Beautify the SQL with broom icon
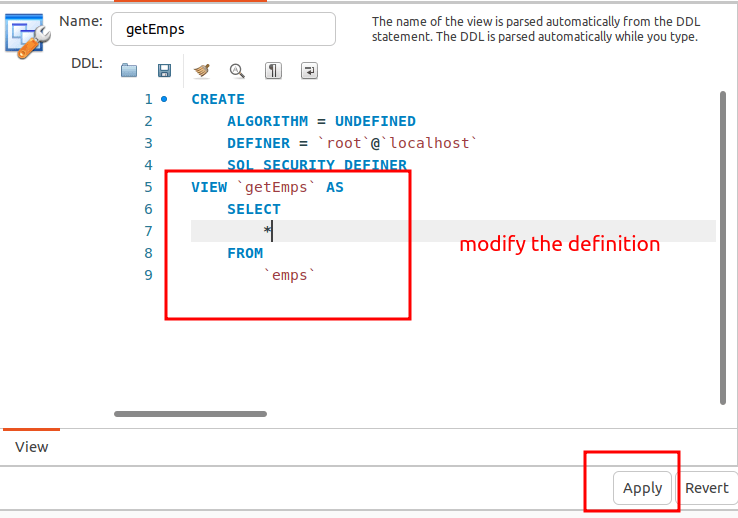The image size is (738, 518). (x=201, y=71)
